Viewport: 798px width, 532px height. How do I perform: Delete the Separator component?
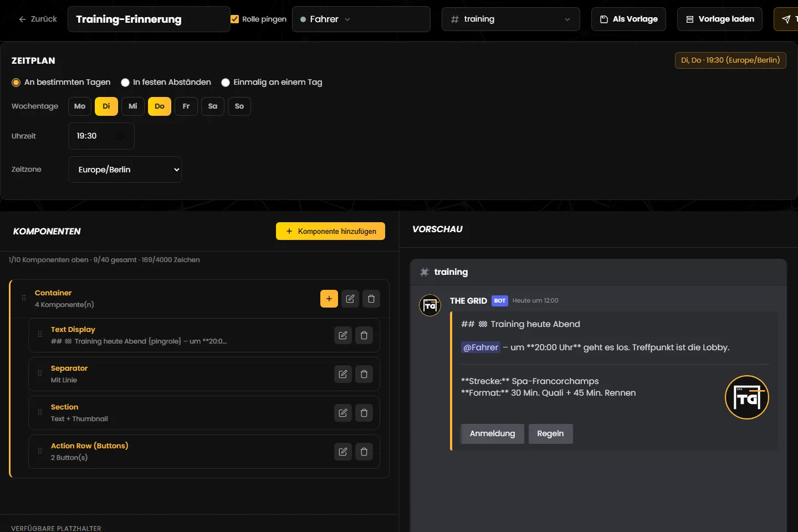[x=364, y=374]
